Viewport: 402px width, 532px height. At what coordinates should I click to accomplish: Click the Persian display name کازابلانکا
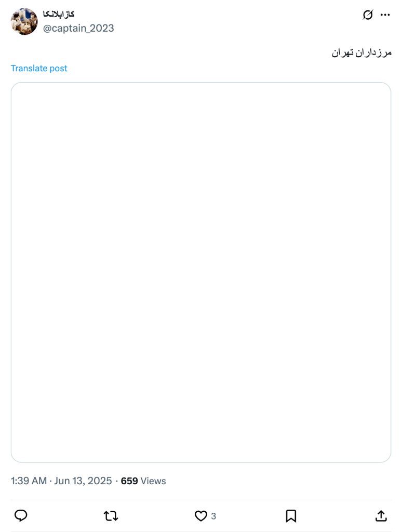(x=58, y=14)
